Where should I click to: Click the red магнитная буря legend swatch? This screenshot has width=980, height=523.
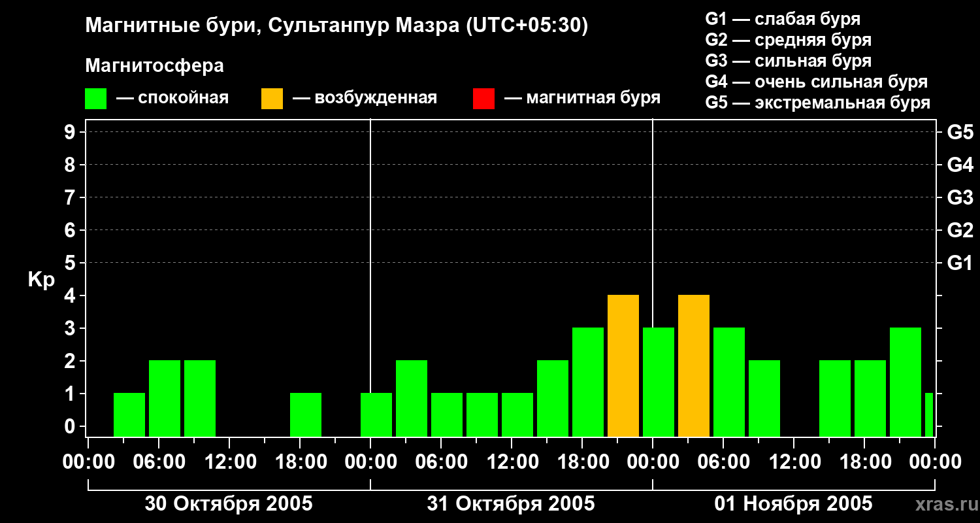[x=483, y=99]
